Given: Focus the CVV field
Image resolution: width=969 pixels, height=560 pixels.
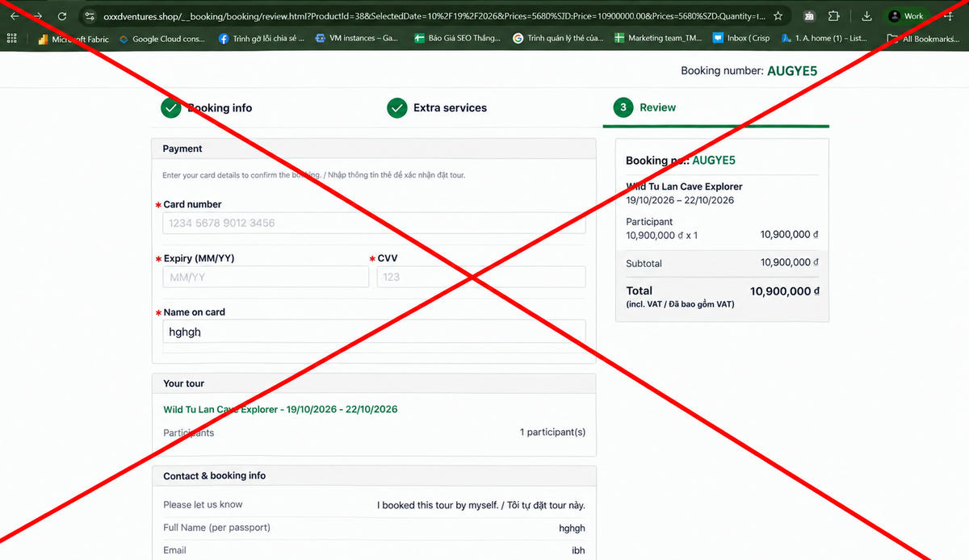Looking at the screenshot, I should [481, 277].
